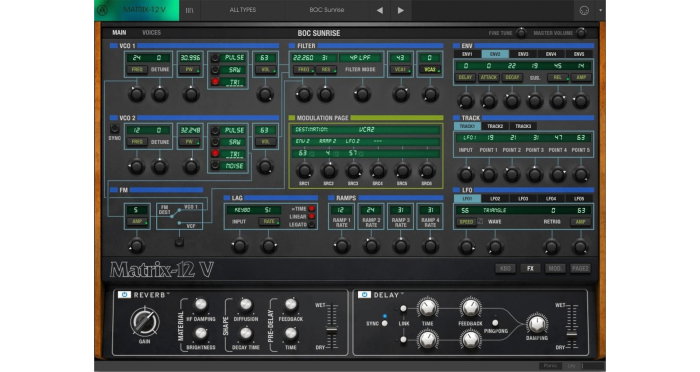Click the Arturia logo menu icon

103,10
